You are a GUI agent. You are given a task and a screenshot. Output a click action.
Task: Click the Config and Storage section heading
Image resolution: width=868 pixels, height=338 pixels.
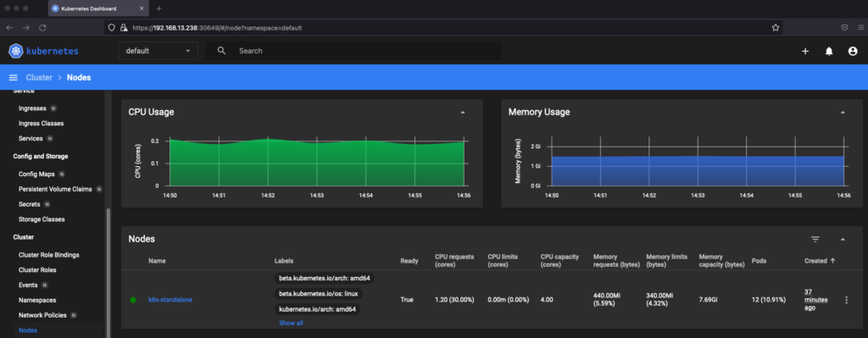click(41, 157)
